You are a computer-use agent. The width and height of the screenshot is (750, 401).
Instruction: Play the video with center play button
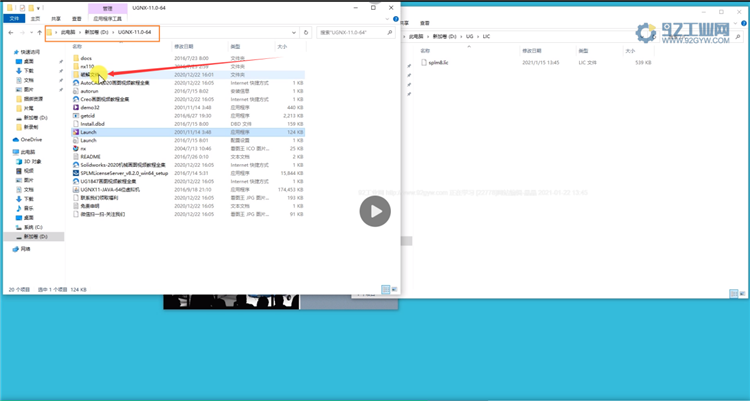tap(375, 211)
